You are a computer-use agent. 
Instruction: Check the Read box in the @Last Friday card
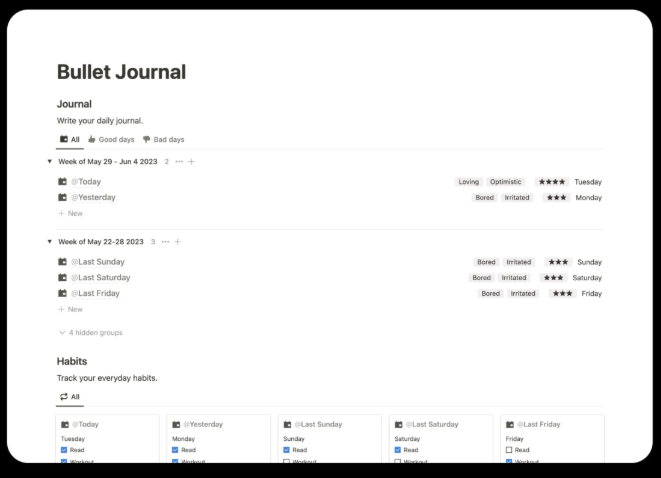point(509,450)
